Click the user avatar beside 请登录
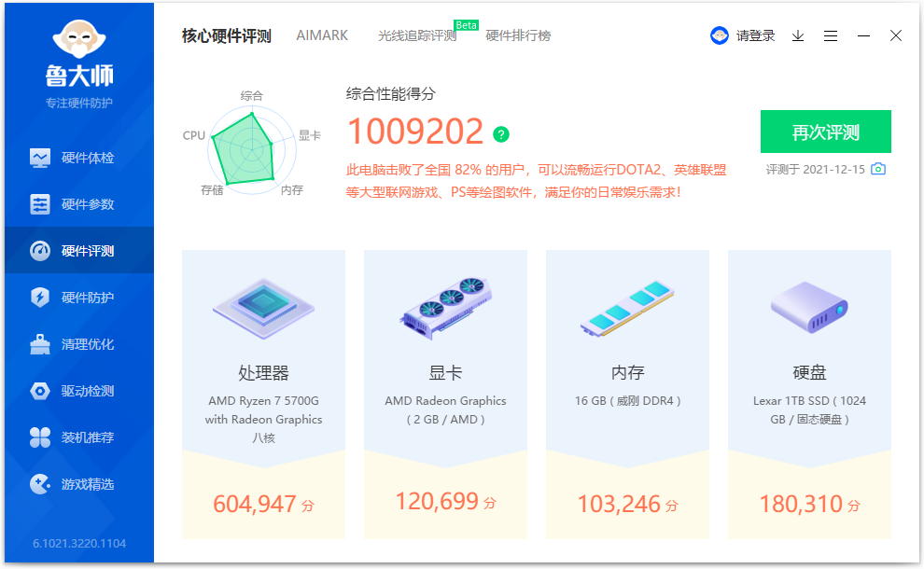 pyautogui.click(x=719, y=35)
